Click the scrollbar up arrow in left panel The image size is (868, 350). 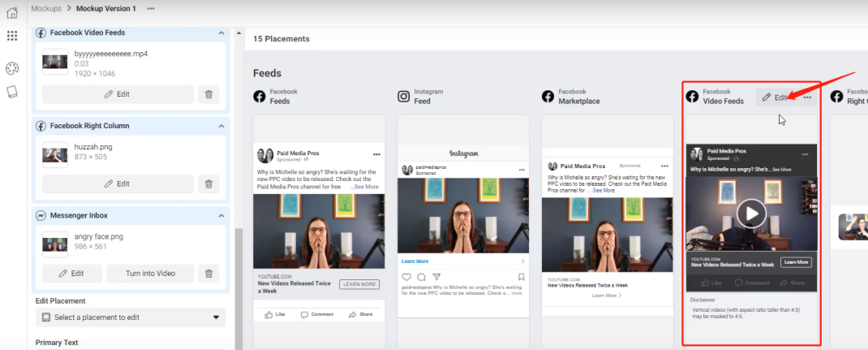(239, 32)
